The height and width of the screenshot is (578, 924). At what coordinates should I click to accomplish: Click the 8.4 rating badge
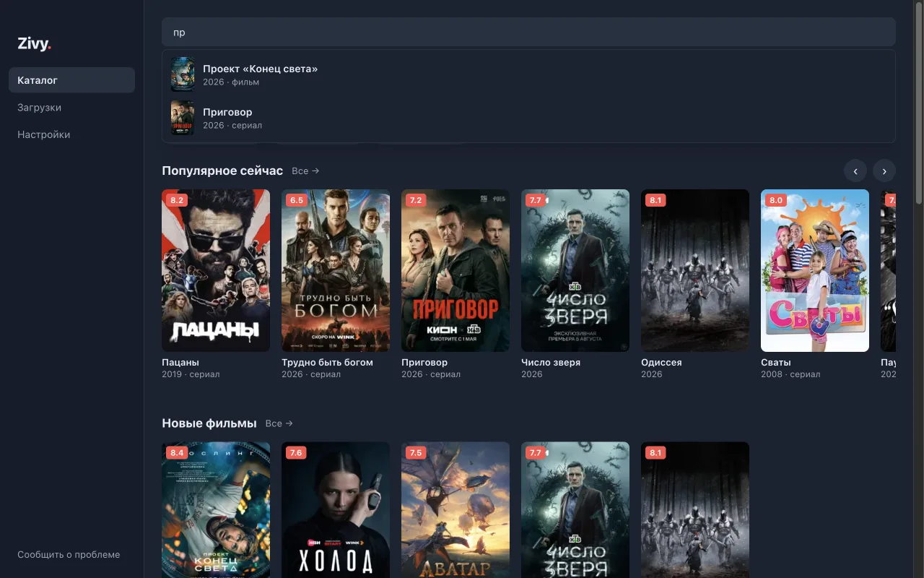(x=177, y=453)
